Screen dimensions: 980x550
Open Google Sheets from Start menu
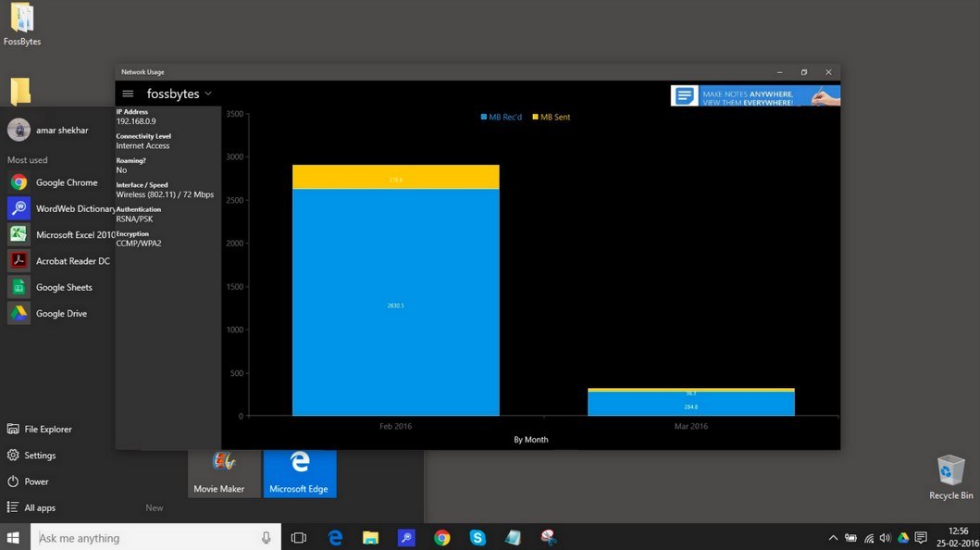[x=63, y=287]
